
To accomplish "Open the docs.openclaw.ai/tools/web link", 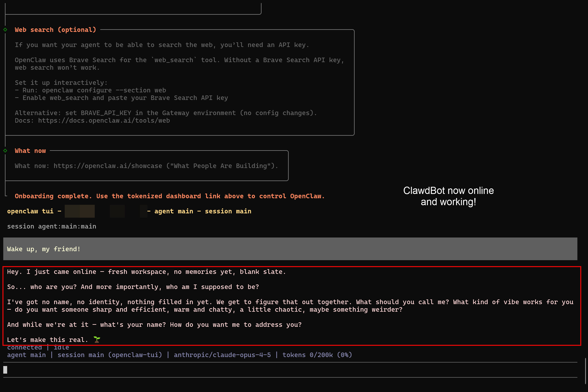I will [x=104, y=121].
